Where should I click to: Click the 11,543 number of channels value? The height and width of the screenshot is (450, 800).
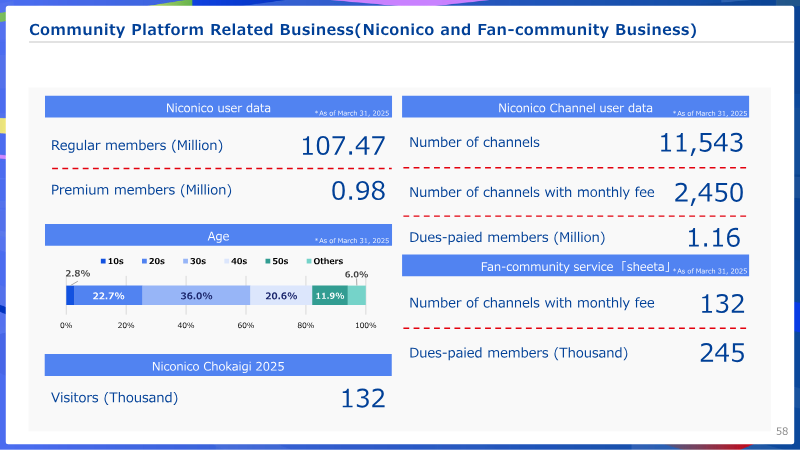pos(701,143)
